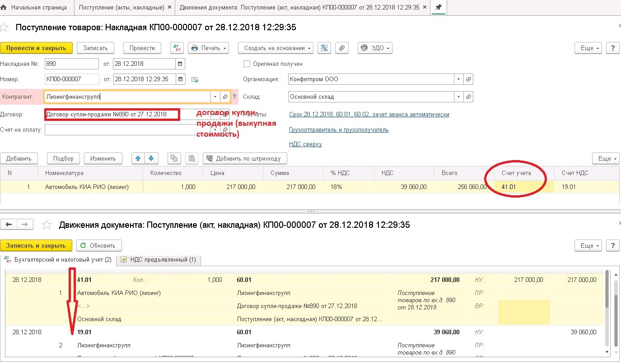Switch to the Начальная страница tab
Screen dimensions: 621x364
35,8
